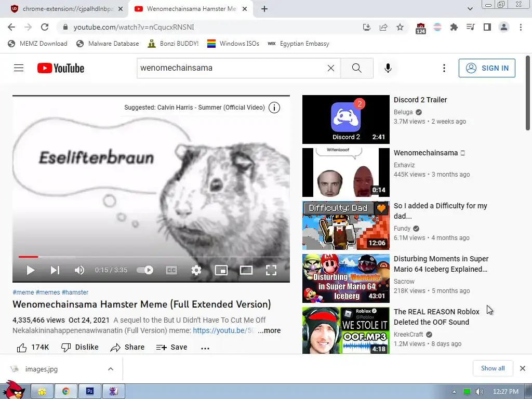Open Chrome's three-dot menu

[521, 27]
